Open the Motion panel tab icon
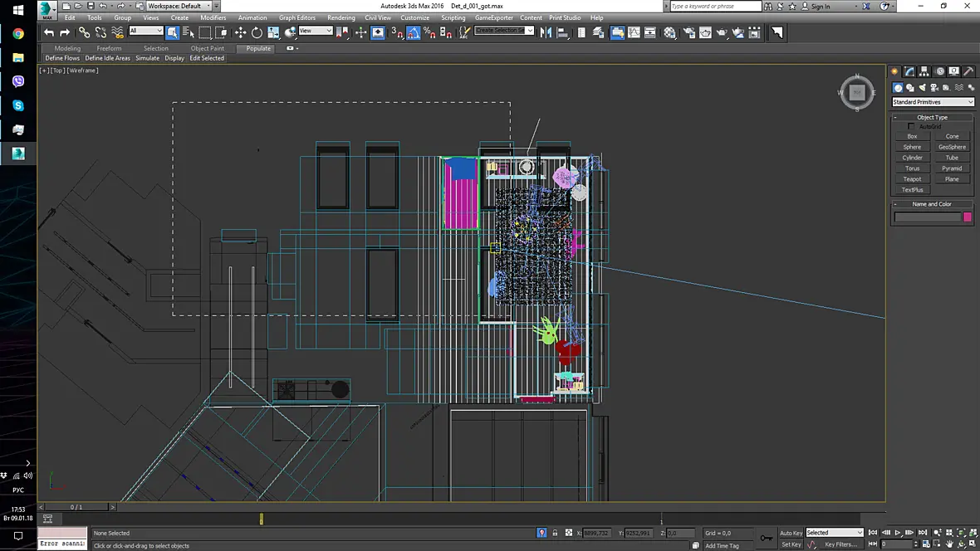 pos(939,71)
